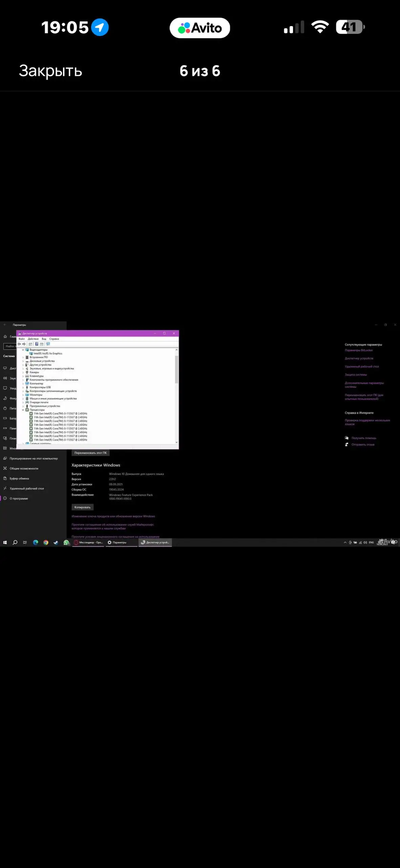This screenshot has width=400, height=868.
Task: Collapse the Процессоры tree node
Action: 23,410
